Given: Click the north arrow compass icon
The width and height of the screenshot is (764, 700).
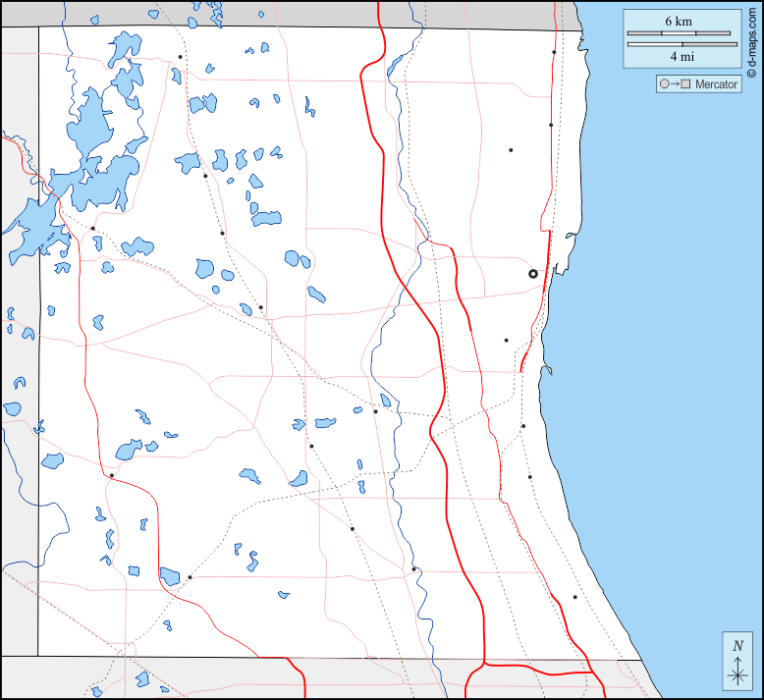Looking at the screenshot, I should tap(737, 673).
